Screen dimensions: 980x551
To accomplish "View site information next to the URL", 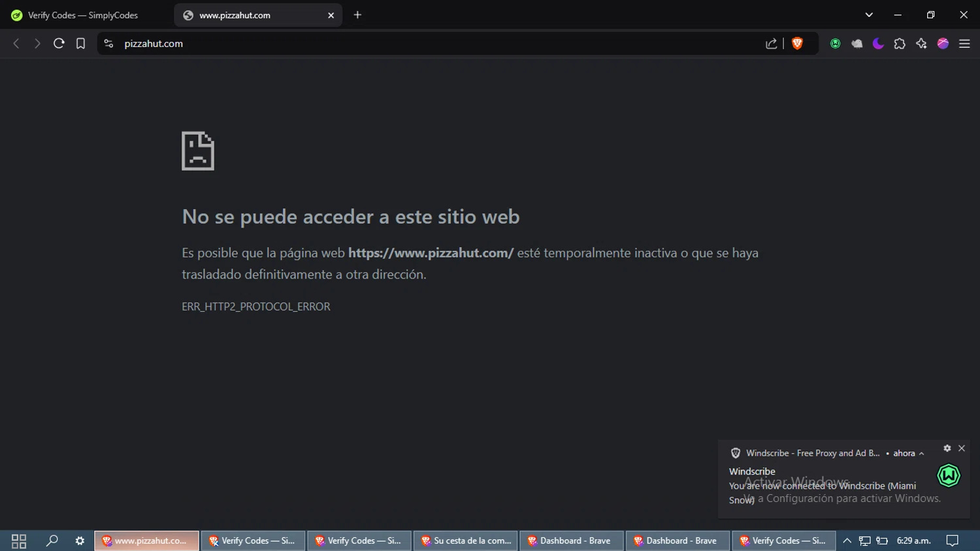I will pyautogui.click(x=109, y=44).
